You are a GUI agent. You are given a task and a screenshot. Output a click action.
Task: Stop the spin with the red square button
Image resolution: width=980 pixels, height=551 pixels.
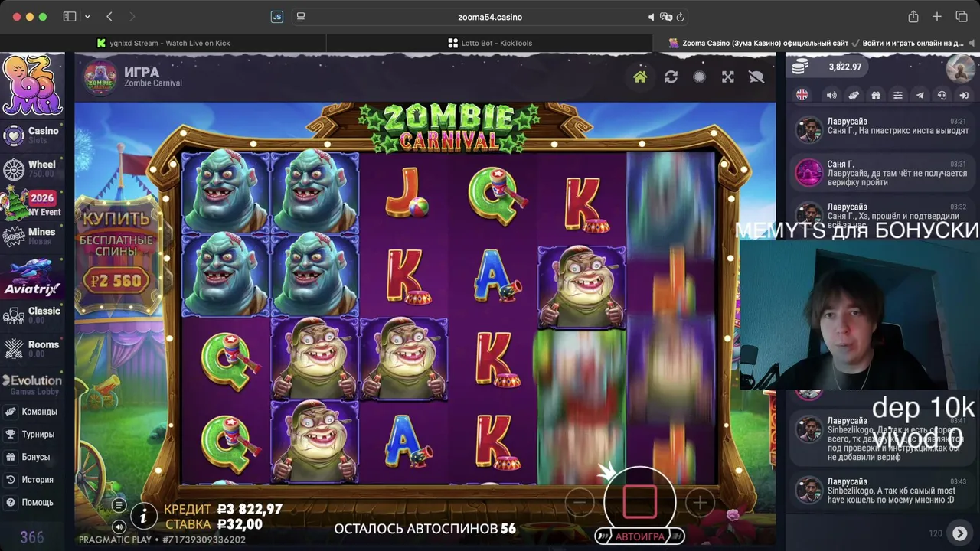click(640, 501)
